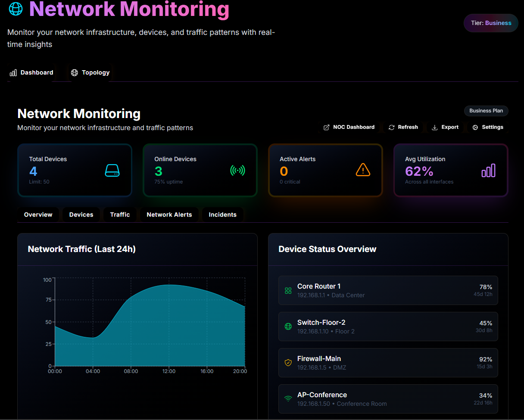Click the Online Devices card
Viewport: 524px width, 420px height.
(200, 170)
